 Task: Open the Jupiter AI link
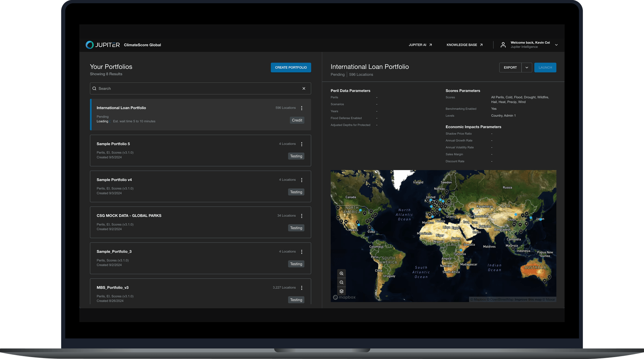[420, 45]
